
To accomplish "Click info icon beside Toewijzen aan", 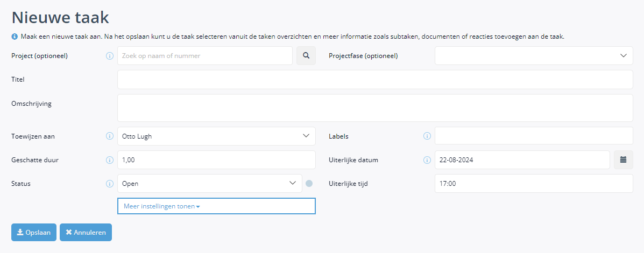I will point(109,136).
